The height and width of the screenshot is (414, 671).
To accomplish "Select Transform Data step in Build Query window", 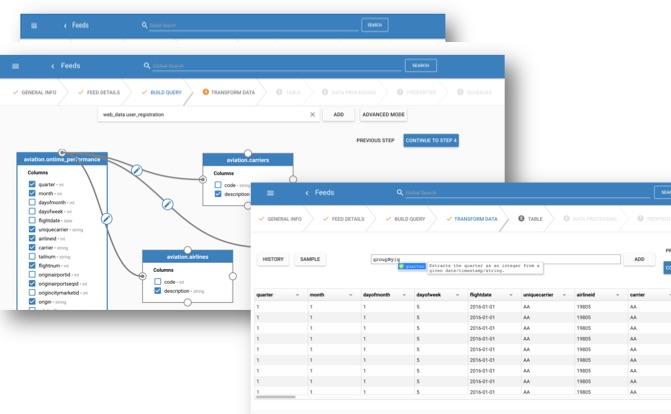I will 229,92.
